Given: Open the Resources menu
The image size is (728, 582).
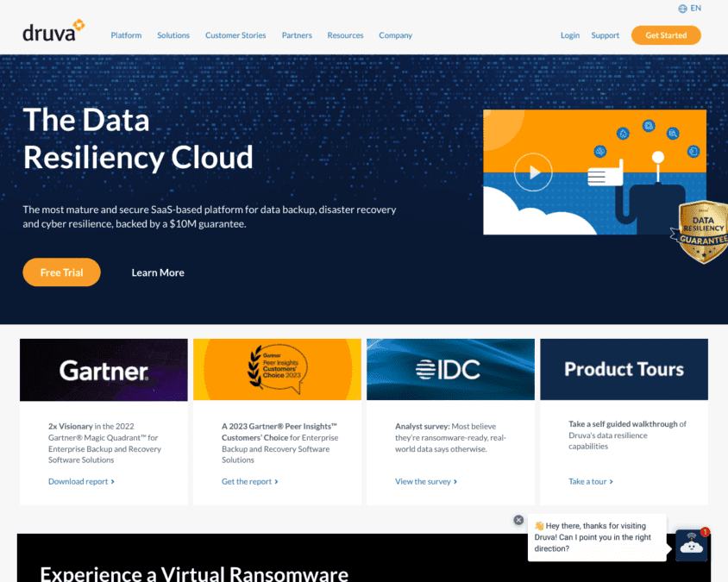Looking at the screenshot, I should [345, 35].
